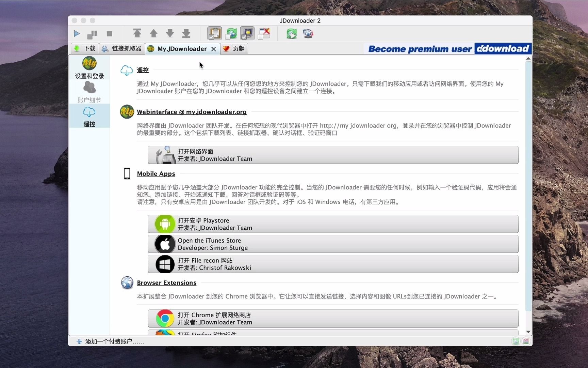This screenshot has height=368, width=588.
Task: Close the My.JDownloader tab
Action: pos(214,49)
